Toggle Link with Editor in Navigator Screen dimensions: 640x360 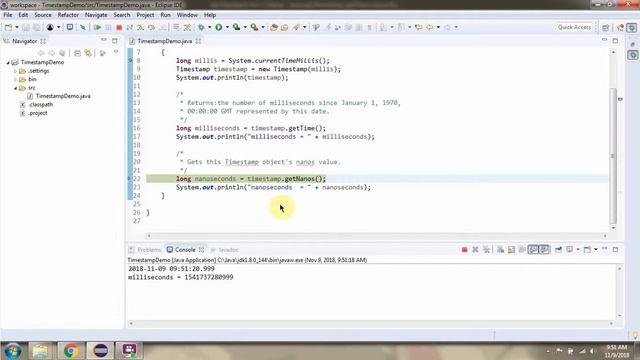coord(88,53)
